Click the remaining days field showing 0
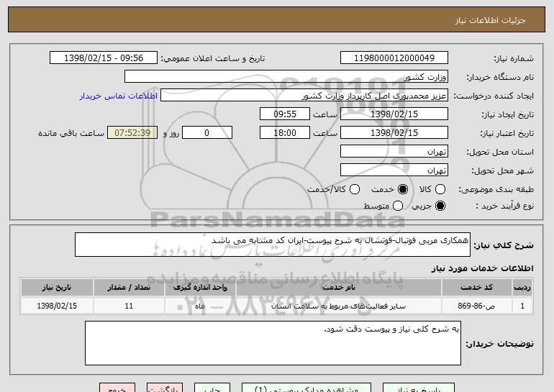 pos(207,133)
